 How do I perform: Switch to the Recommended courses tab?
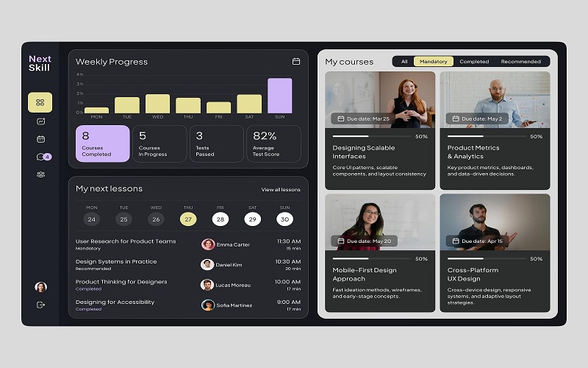click(x=520, y=61)
